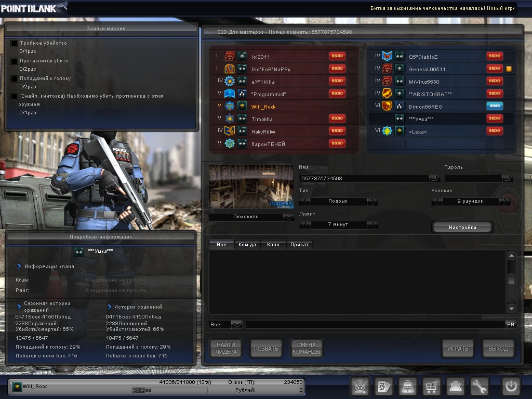Click В БОЮ status for Q5*DiabloZ

[x=495, y=56]
